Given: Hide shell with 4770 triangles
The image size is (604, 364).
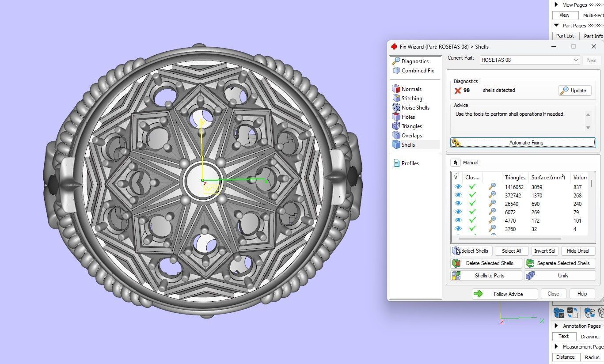Looking at the screenshot, I should [x=458, y=221].
